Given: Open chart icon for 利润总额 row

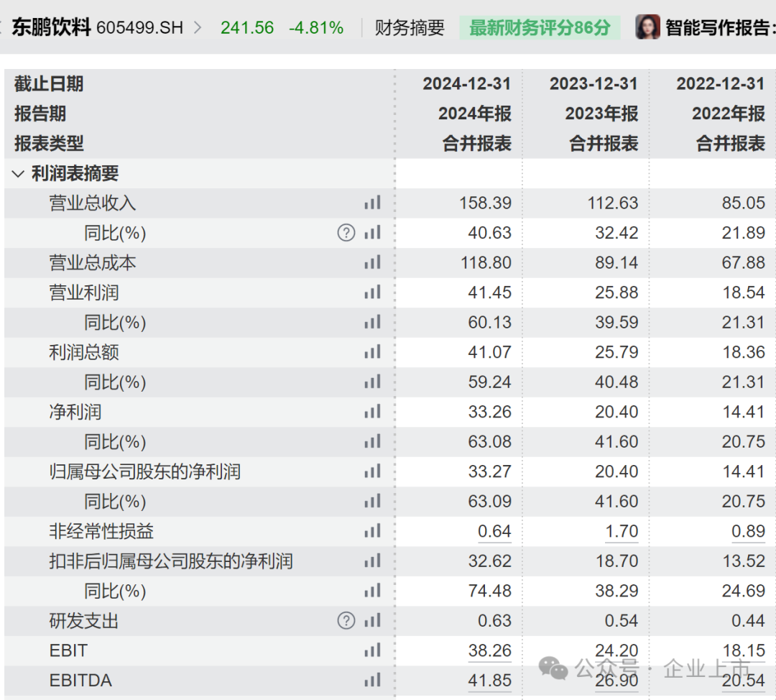Looking at the screenshot, I should (x=372, y=352).
